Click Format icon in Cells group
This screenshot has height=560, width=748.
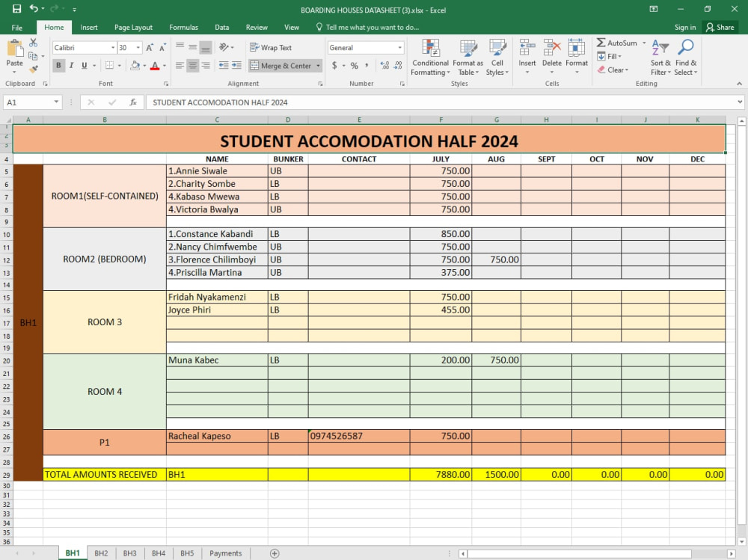click(576, 48)
